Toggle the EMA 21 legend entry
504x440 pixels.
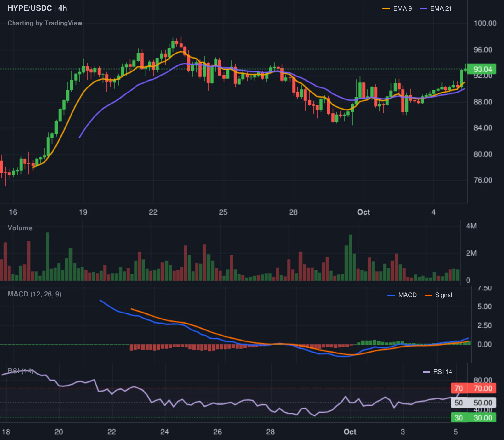coord(436,9)
